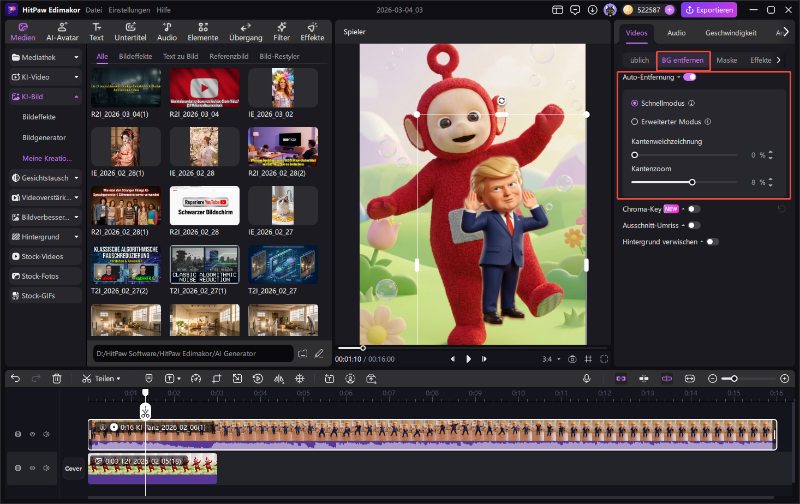This screenshot has width=800, height=504.
Task: Click the marker icon in the timeline toolbar
Action: [149, 379]
